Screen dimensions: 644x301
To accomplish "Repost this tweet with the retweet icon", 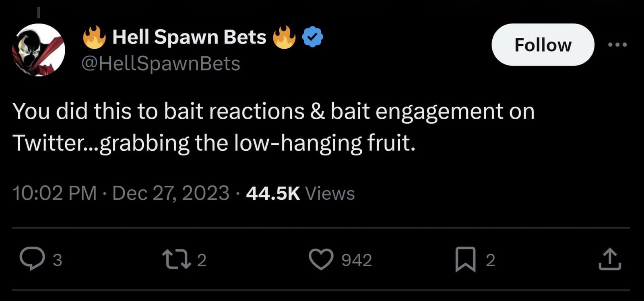I will click(x=176, y=259).
